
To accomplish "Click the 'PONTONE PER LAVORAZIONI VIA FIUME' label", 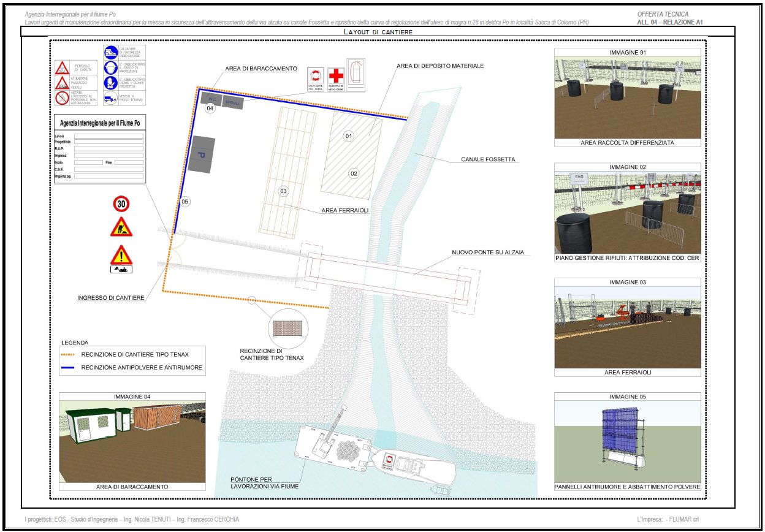I will (x=265, y=483).
